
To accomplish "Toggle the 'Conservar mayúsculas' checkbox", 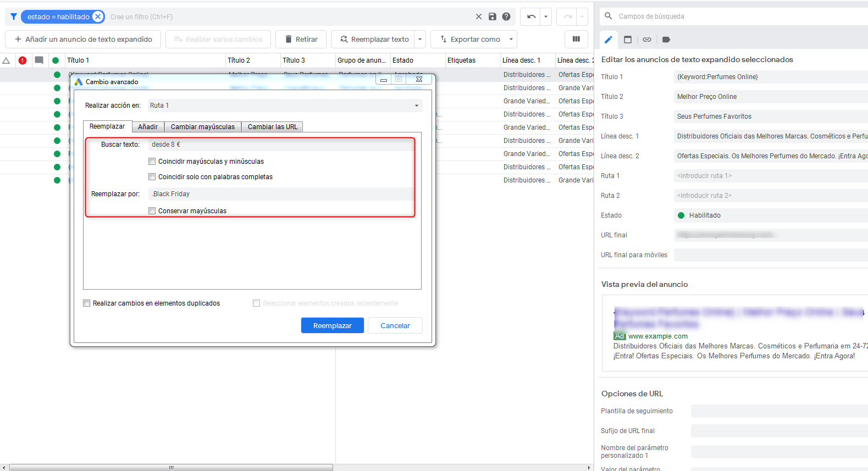I will tap(152, 211).
